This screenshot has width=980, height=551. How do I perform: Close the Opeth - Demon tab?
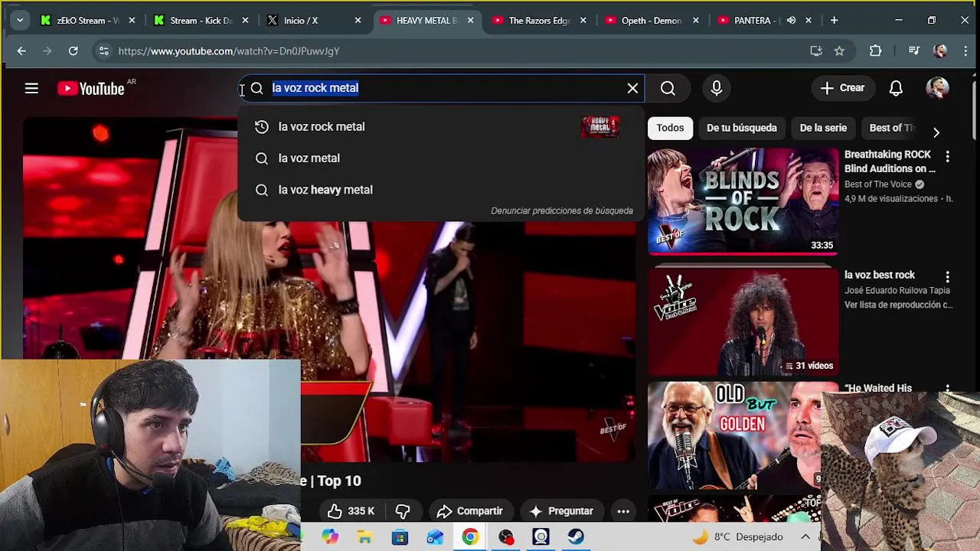695,21
